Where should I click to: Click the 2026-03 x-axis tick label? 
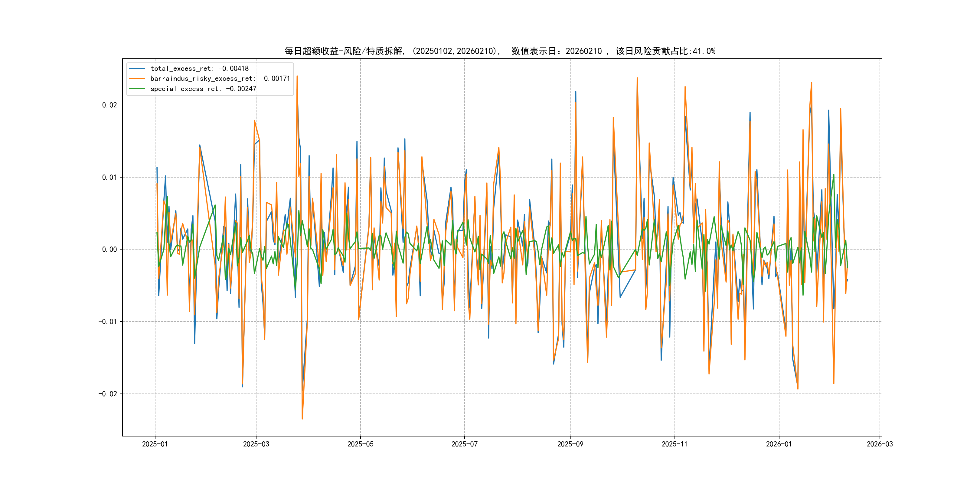click(x=879, y=444)
